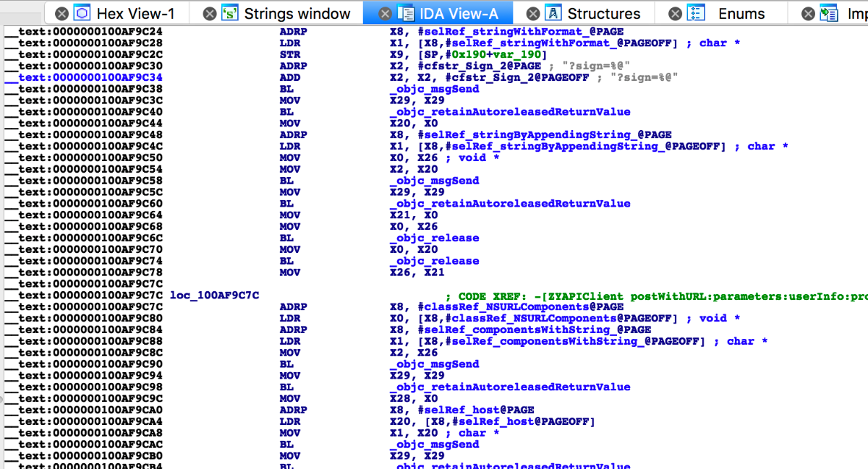
Task: Click classRef_NSURLComponents@PAGE operand
Action: 522,306
